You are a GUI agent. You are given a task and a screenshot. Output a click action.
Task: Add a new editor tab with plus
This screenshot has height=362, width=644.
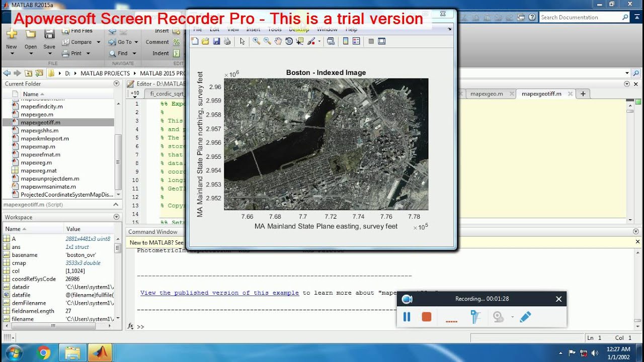(x=583, y=94)
